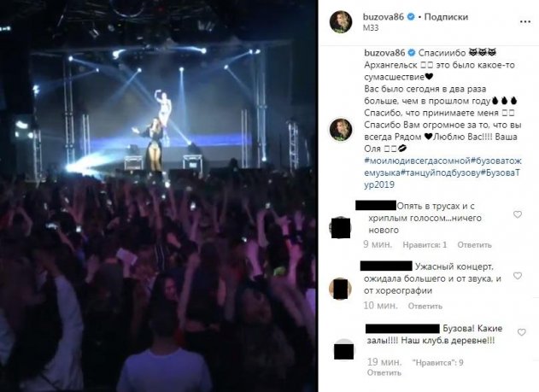Reply to the 10 мин. comment
539x392 pixels.
point(425,306)
